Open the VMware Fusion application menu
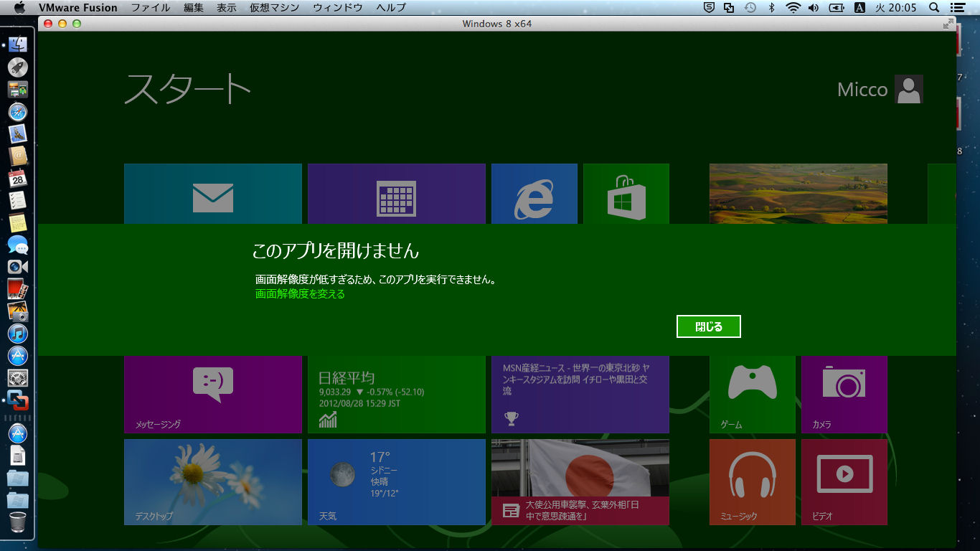 pyautogui.click(x=78, y=7)
